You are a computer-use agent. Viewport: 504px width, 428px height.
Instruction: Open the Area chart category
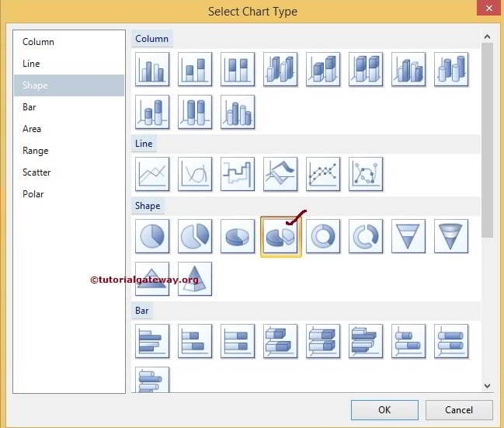point(69,129)
